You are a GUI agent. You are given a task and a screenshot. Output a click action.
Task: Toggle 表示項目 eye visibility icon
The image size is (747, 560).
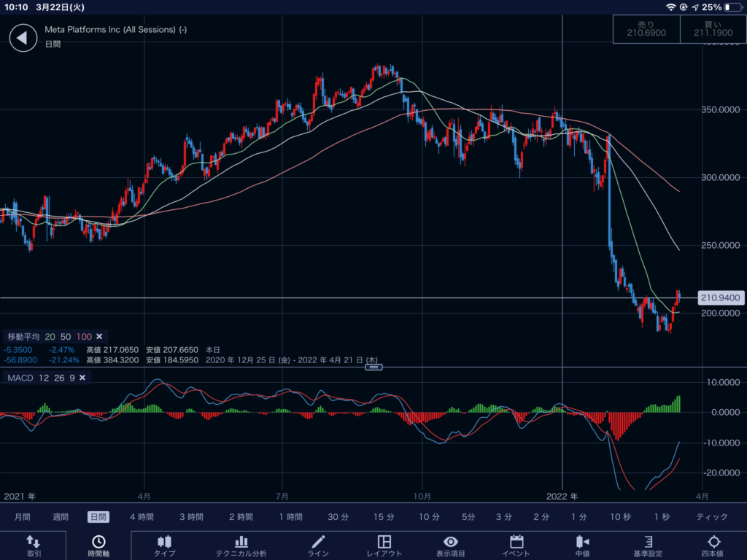(x=451, y=542)
